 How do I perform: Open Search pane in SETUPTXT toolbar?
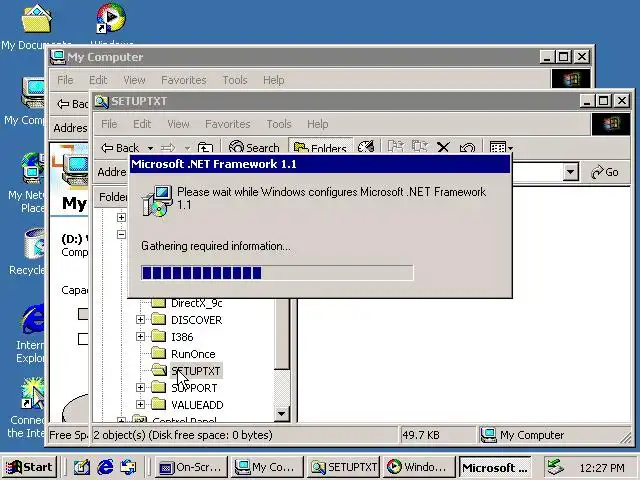(x=254, y=148)
